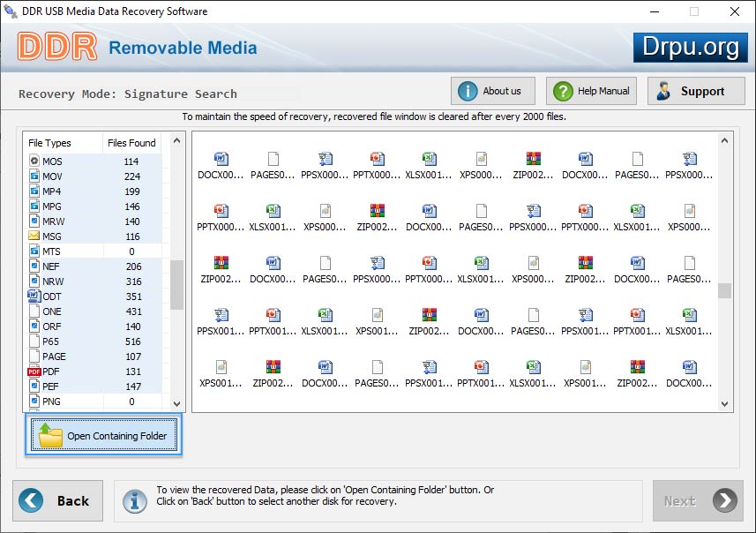This screenshot has width=756, height=533.
Task: Close the DDR recovery window
Action: click(x=734, y=11)
